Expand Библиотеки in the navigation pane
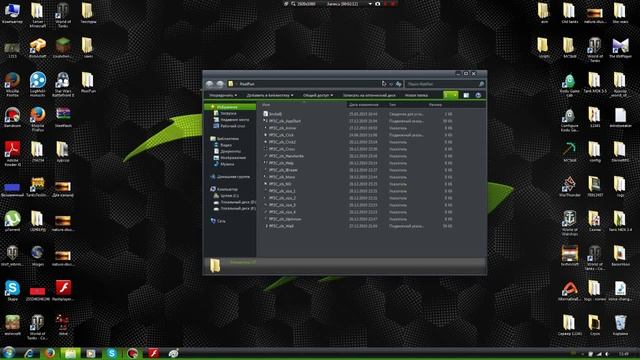This screenshot has height=360, width=640. pos(224,139)
